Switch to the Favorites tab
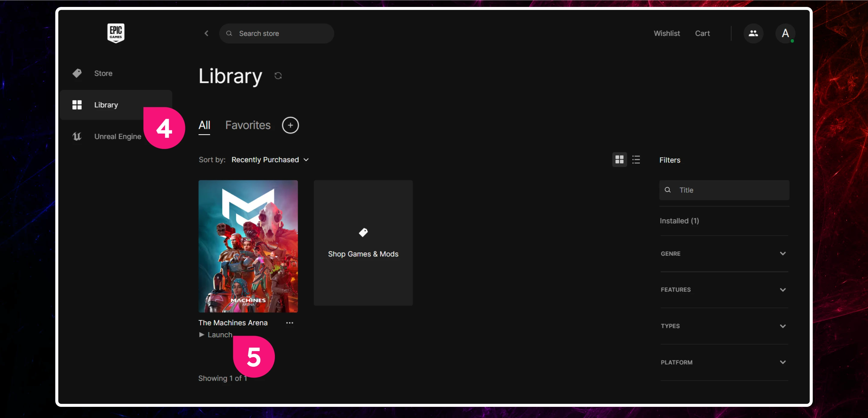The image size is (868, 418). 248,125
